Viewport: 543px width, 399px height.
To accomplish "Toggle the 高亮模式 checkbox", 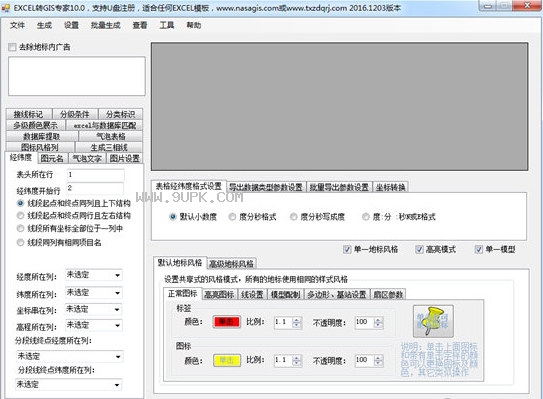I will (419, 249).
